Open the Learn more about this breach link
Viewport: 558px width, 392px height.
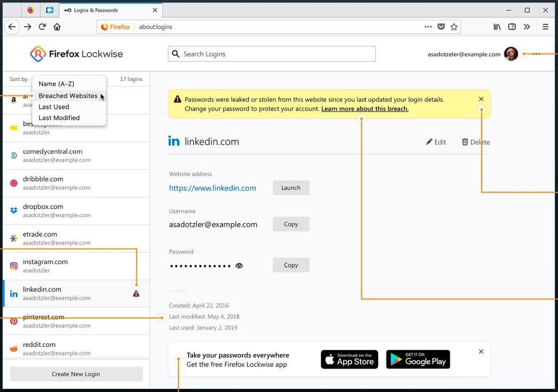(365, 108)
